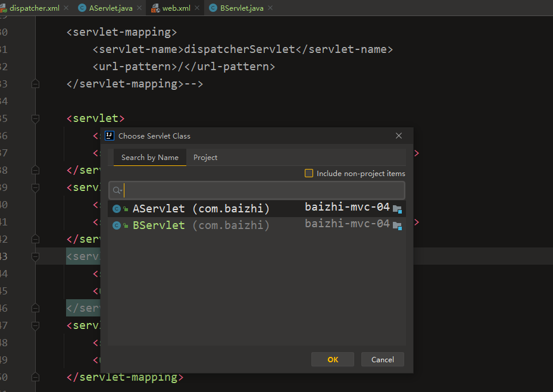Close the AServlet.java tab
The height and width of the screenshot is (392, 553).
click(139, 8)
